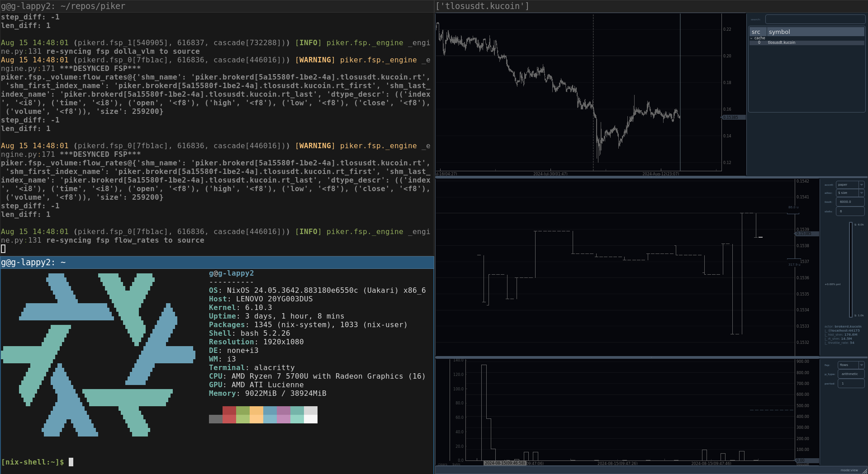
Task: Open the fsp flows dropdown
Action: pyautogui.click(x=850, y=365)
